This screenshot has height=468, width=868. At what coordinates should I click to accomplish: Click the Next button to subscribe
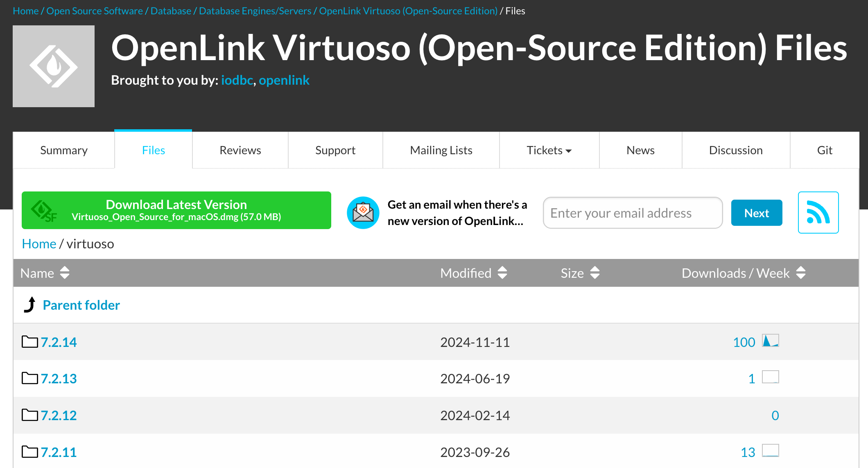[756, 212]
